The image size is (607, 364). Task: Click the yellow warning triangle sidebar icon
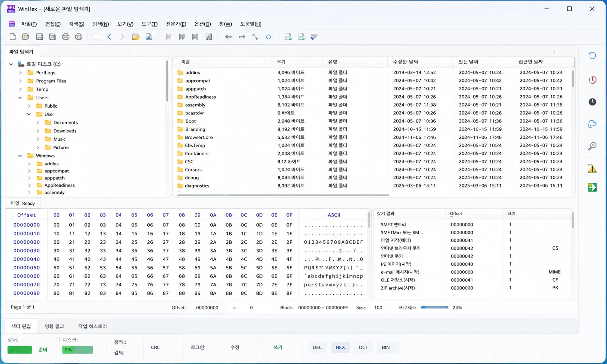click(592, 169)
